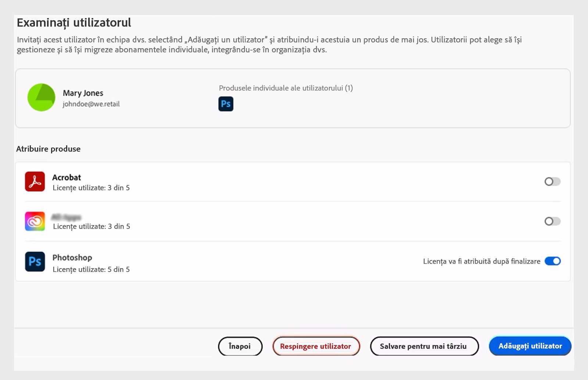Click the Photoshop icon under individual products
Screen dimensions: 588x380
click(226, 104)
